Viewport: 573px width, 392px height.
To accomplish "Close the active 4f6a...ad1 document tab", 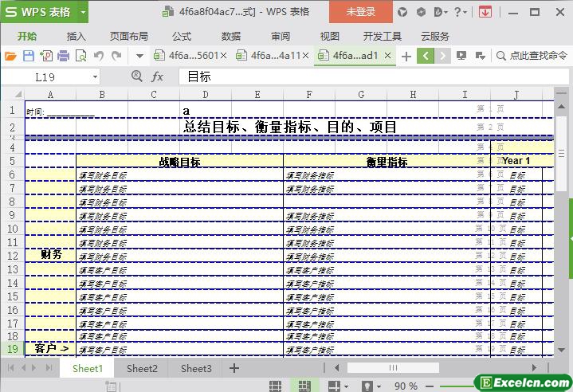I will (388, 56).
